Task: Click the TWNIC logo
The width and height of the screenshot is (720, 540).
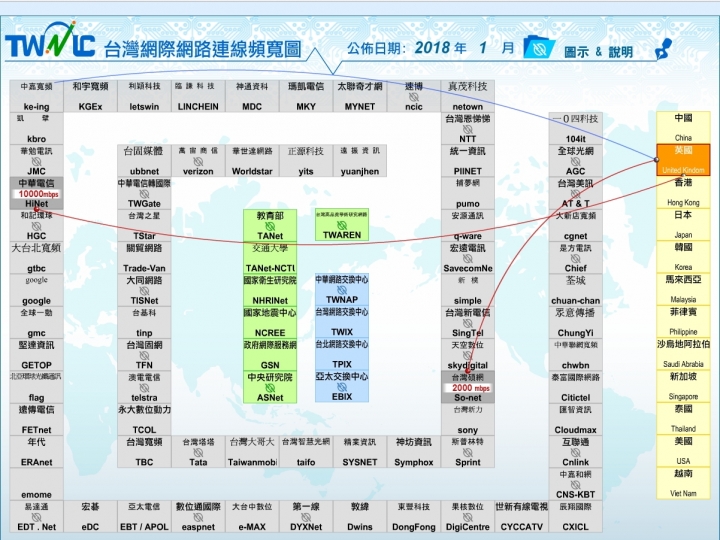Action: pyautogui.click(x=50, y=41)
